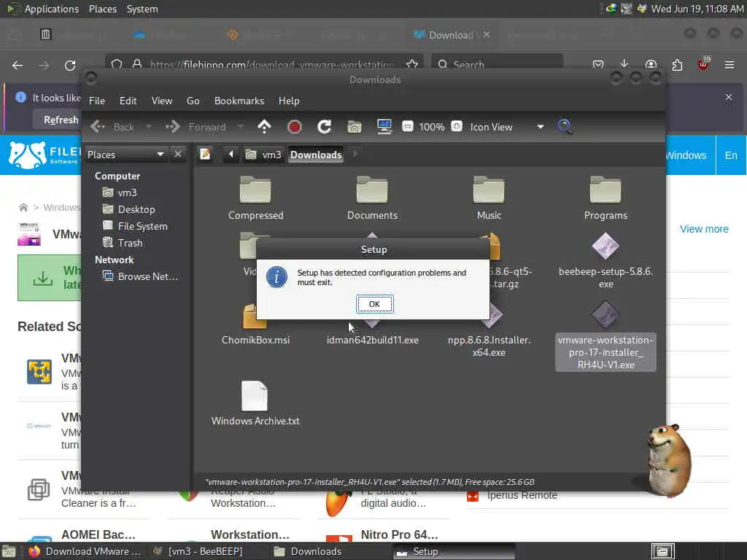Open the Help menu in file manager

coord(289,101)
